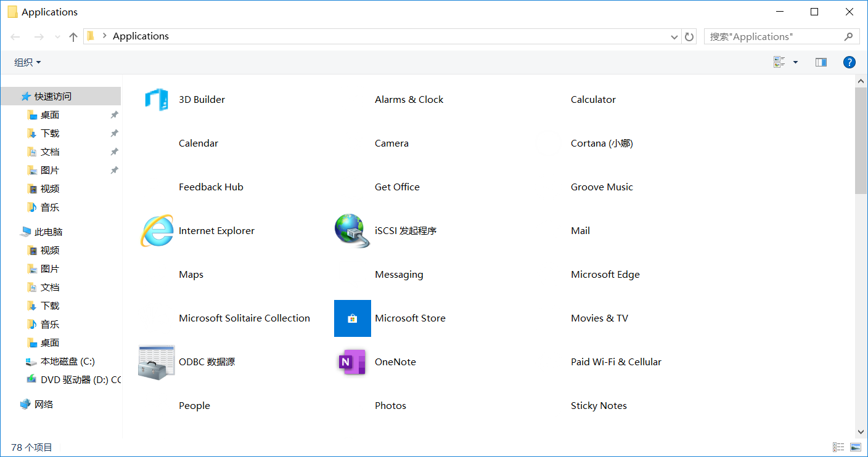Select the People item

click(194, 406)
